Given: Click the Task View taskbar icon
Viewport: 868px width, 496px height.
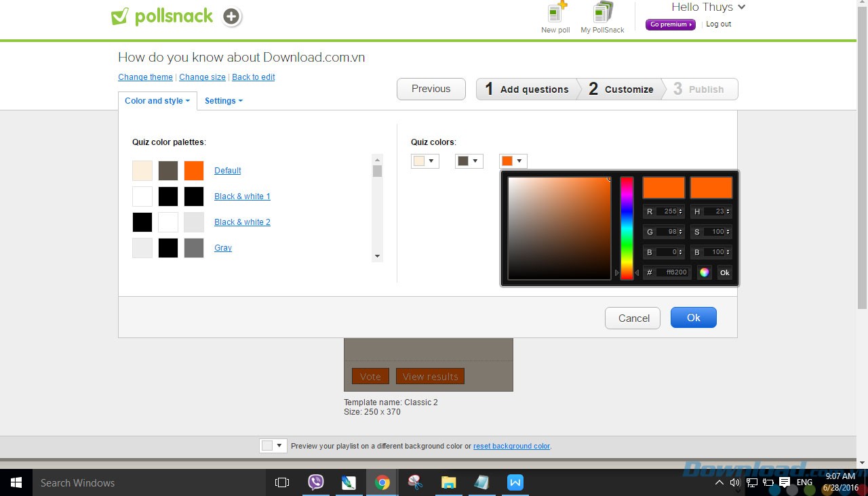Looking at the screenshot, I should click(x=282, y=482).
